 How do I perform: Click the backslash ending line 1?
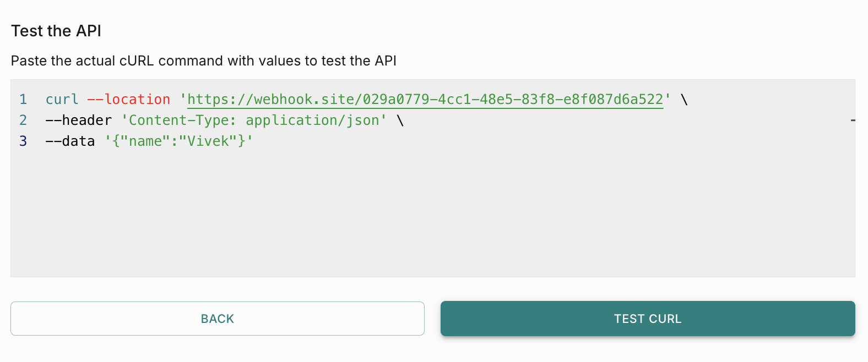click(x=684, y=100)
